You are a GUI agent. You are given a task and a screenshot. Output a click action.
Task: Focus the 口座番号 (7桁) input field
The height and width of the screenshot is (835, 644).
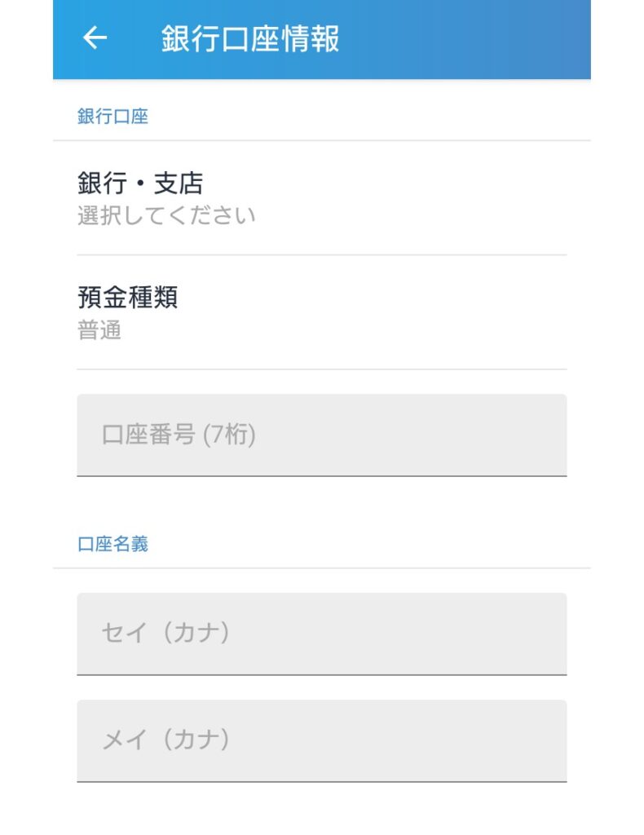[321, 435]
